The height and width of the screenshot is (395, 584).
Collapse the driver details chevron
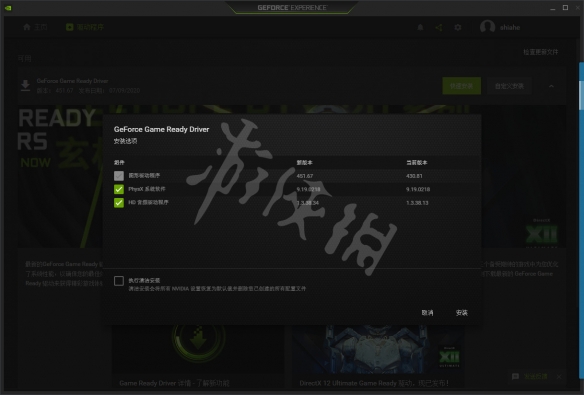click(x=551, y=86)
